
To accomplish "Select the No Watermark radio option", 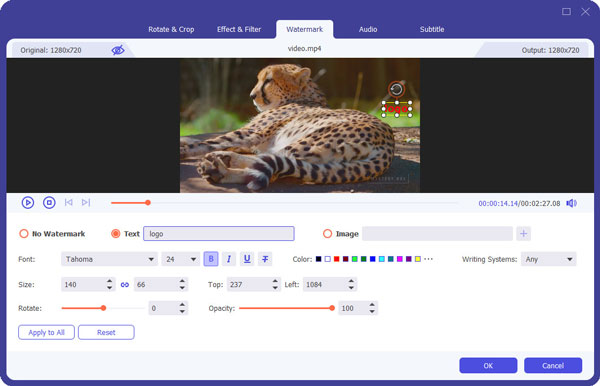I will (24, 234).
